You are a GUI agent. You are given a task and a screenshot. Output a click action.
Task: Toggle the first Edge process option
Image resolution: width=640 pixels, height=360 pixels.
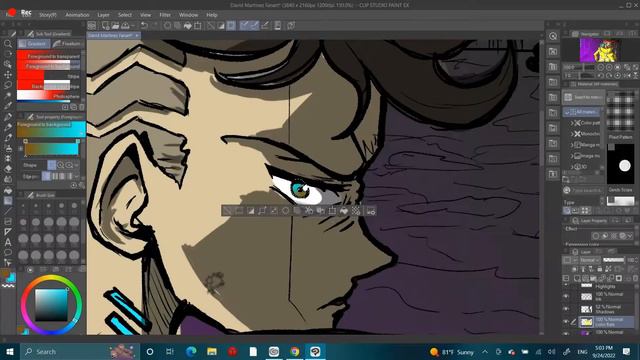coord(46,176)
